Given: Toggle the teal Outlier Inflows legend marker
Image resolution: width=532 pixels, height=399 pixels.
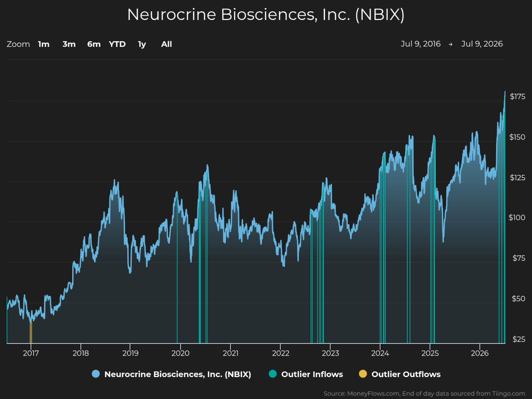Looking at the screenshot, I should pyautogui.click(x=273, y=374).
